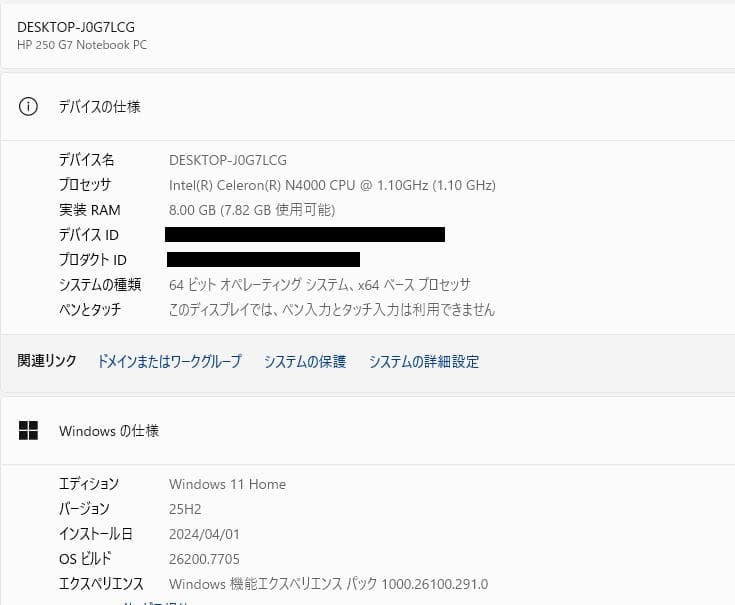Screen dimensions: 735x605
Task: Click the デバイス ID label
Action: 89,235
